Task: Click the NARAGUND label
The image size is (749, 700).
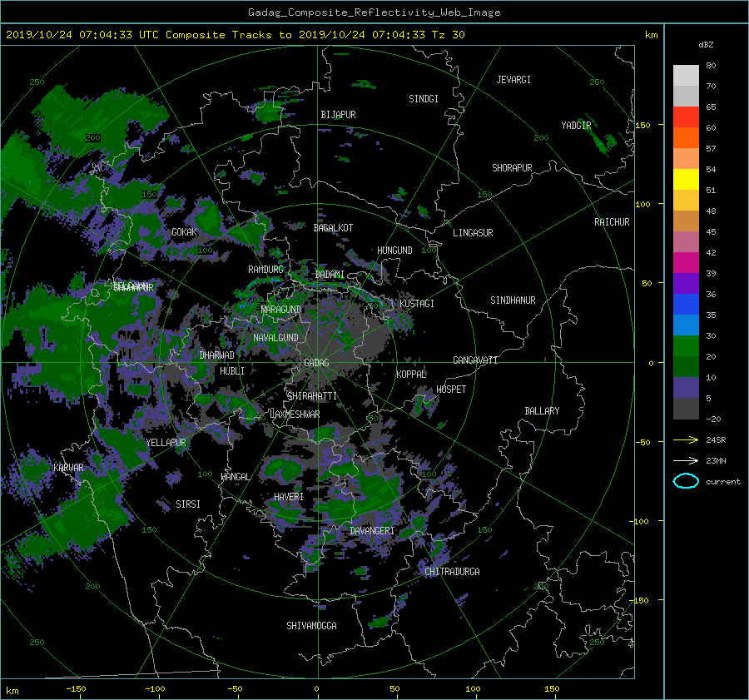Action: (x=281, y=310)
